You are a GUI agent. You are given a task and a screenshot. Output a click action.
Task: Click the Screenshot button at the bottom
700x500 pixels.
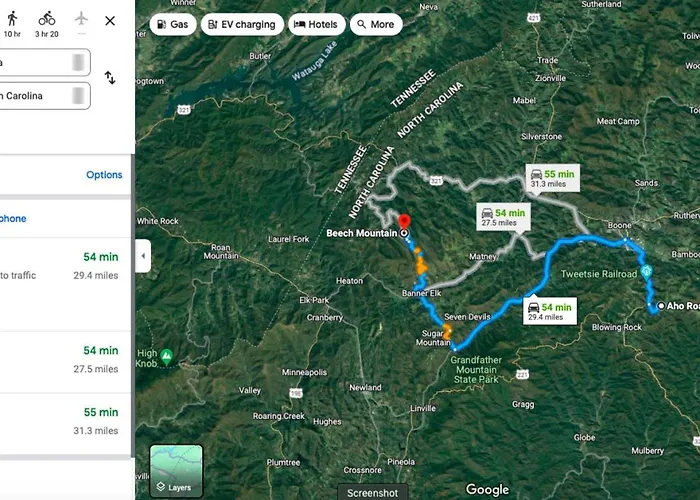pos(372,493)
